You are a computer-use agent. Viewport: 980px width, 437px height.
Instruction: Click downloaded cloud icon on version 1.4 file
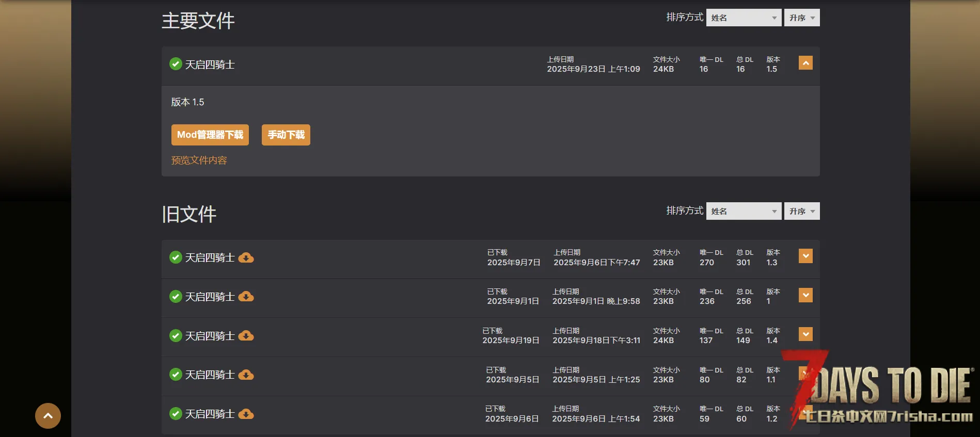point(246,336)
